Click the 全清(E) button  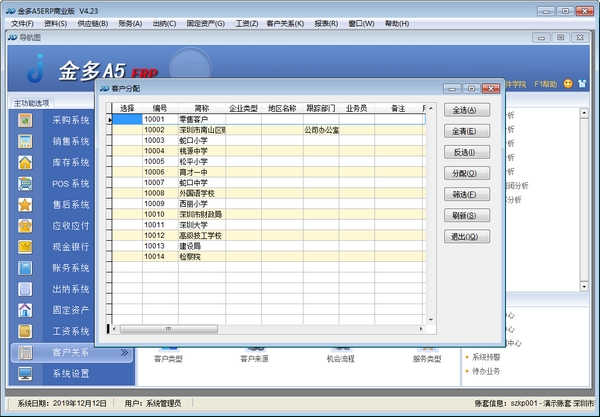[467, 131]
